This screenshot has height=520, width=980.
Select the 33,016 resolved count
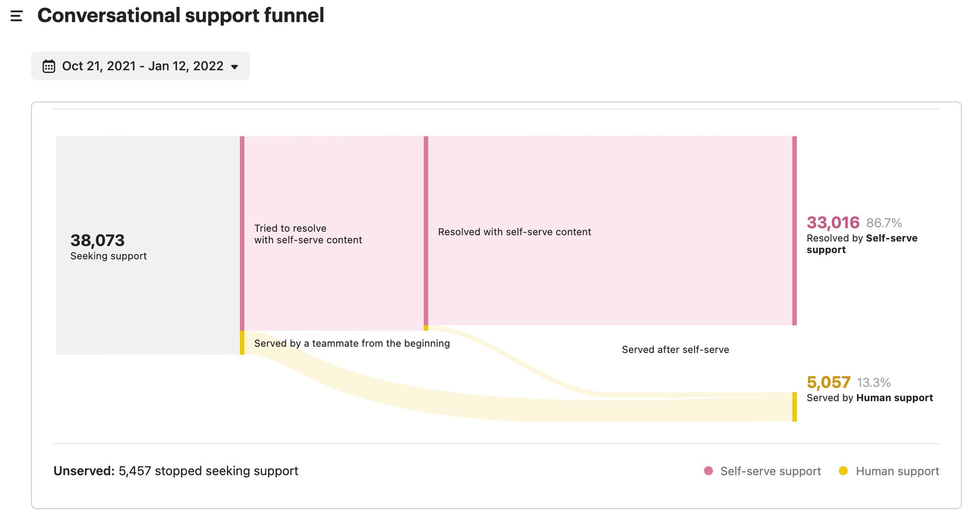pos(833,223)
